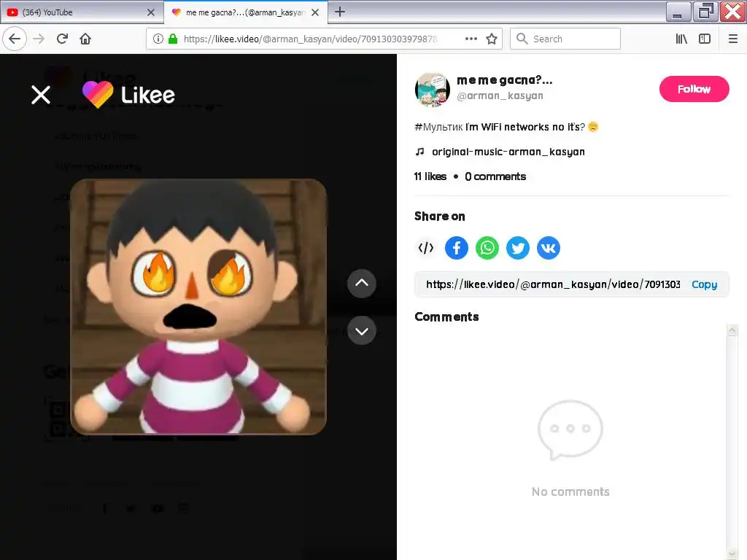The height and width of the screenshot is (560, 747).
Task: Click the '11 likes' count
Action: click(430, 176)
